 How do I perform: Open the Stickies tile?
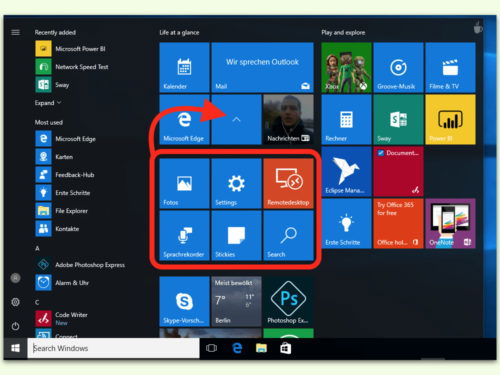coord(236,235)
